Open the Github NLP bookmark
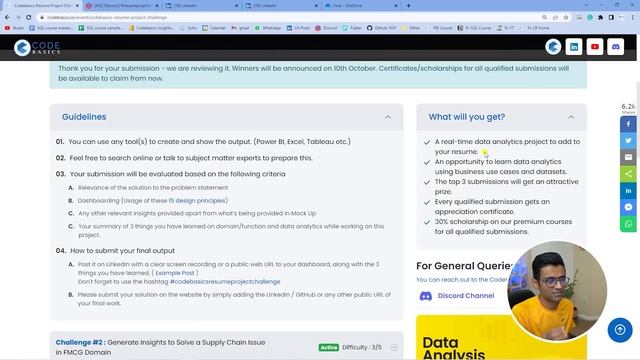The width and height of the screenshot is (640, 360). coord(381,28)
